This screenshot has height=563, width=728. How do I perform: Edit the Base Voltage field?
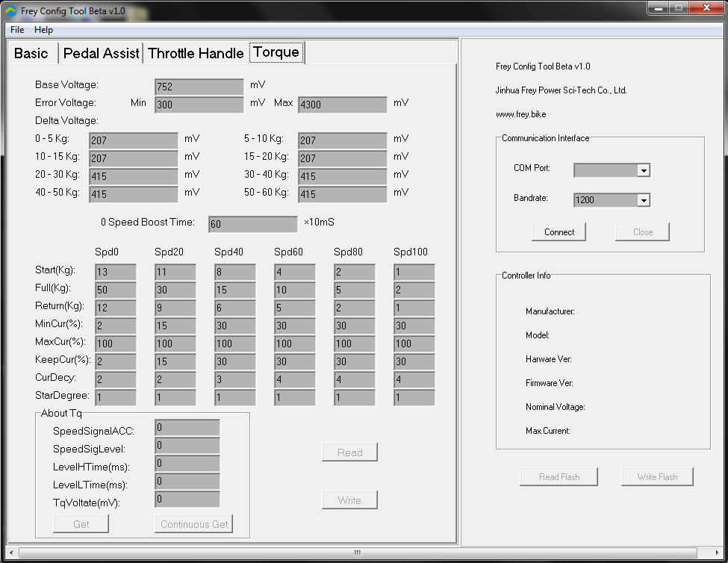click(x=198, y=86)
